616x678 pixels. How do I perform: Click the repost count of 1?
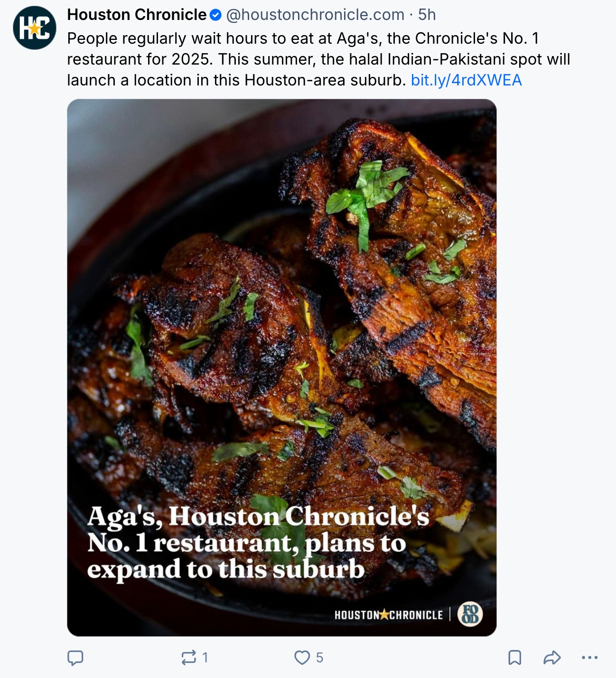(205, 658)
